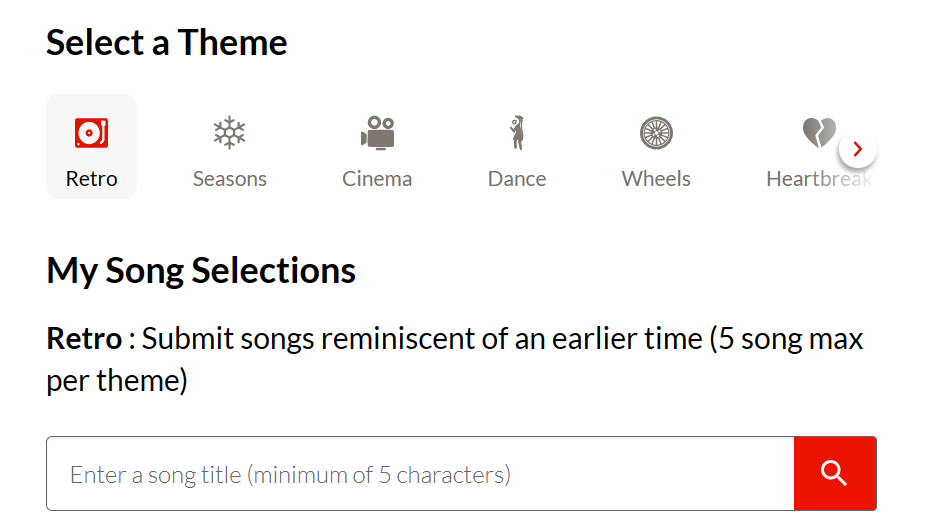
Task: Switch to the Dance theme label
Action: 517,179
